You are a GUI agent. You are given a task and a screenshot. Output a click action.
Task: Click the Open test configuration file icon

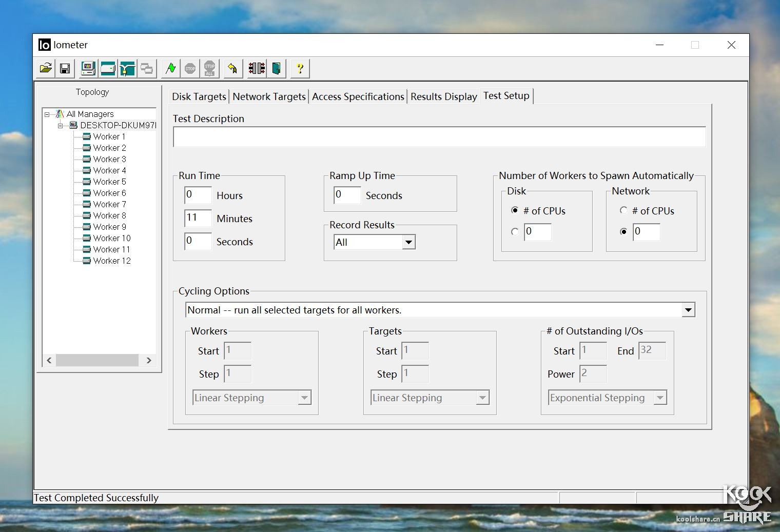point(46,68)
